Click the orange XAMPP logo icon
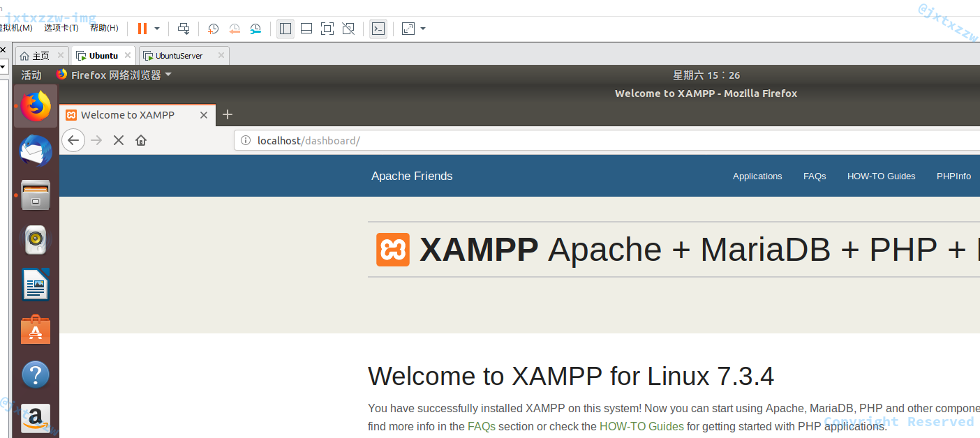The width and height of the screenshot is (980, 438). click(x=393, y=250)
